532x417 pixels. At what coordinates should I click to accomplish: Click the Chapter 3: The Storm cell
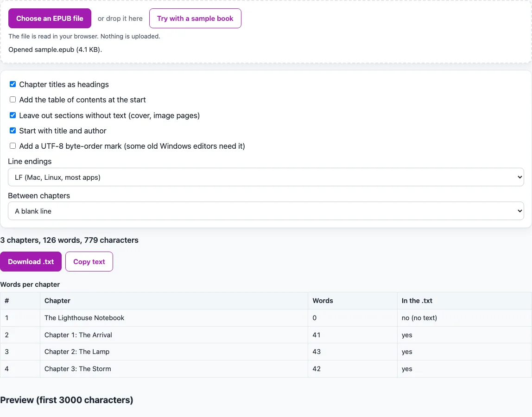click(x=174, y=369)
